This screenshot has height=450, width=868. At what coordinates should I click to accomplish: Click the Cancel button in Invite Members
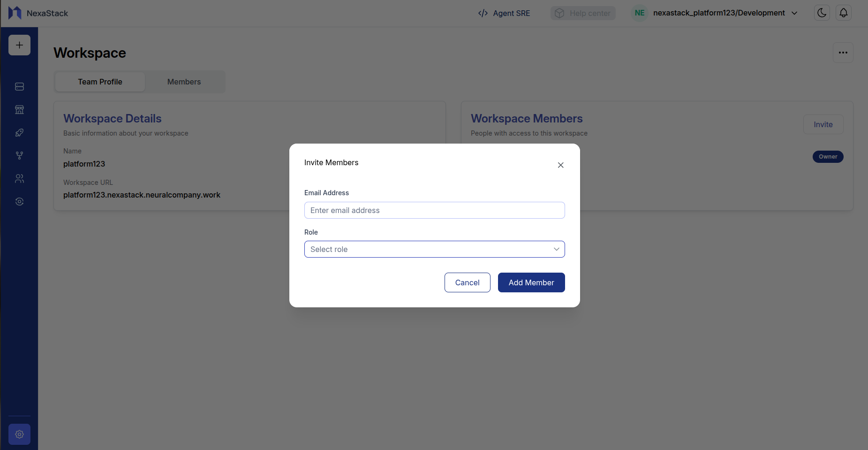tap(467, 282)
